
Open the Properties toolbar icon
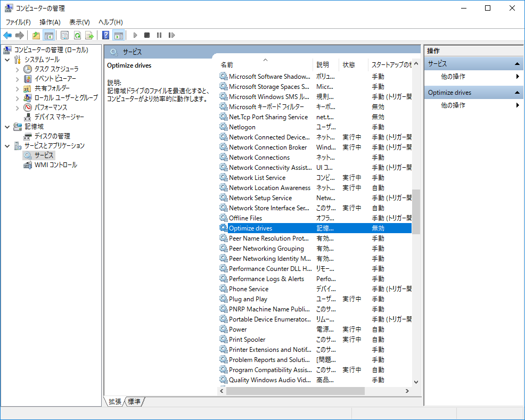(64, 35)
